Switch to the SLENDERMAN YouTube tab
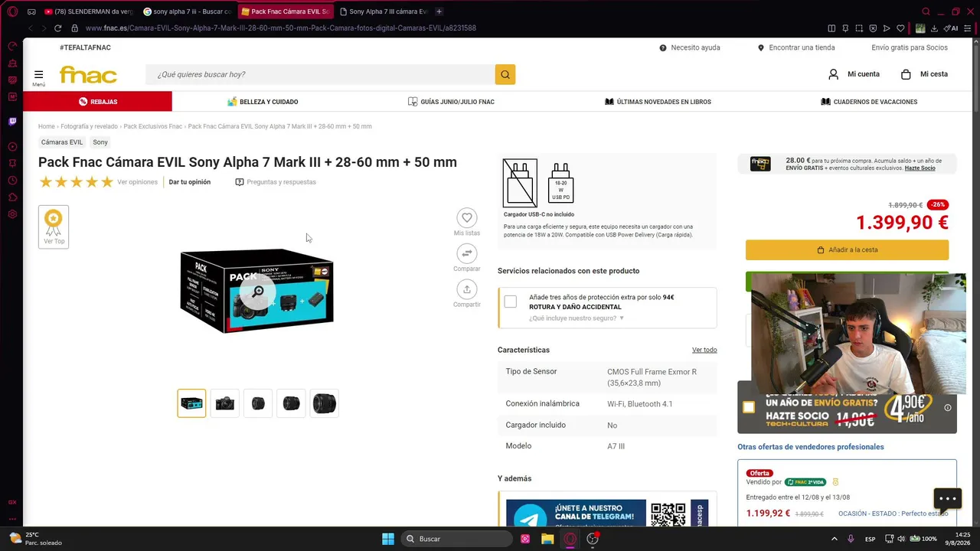Screen dimensions: 980x551 pyautogui.click(x=88, y=11)
